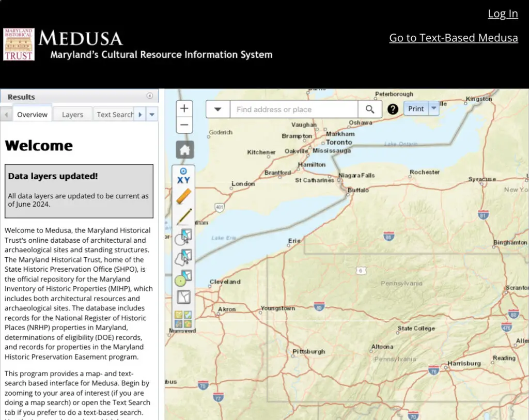Collapse the Results panel
529x420 pixels.
(150, 96)
